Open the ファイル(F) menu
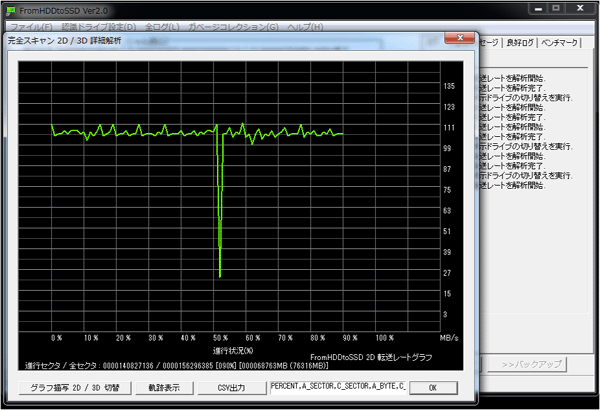The height and width of the screenshot is (410, 600). (31, 27)
